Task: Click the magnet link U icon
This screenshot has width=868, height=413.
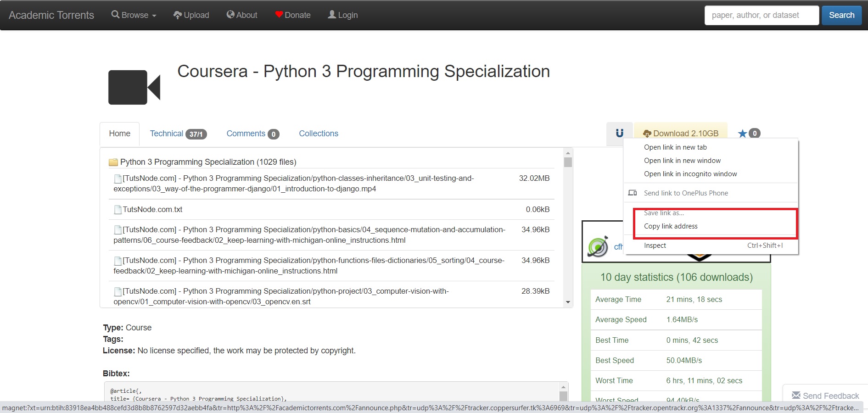Action: pos(620,134)
